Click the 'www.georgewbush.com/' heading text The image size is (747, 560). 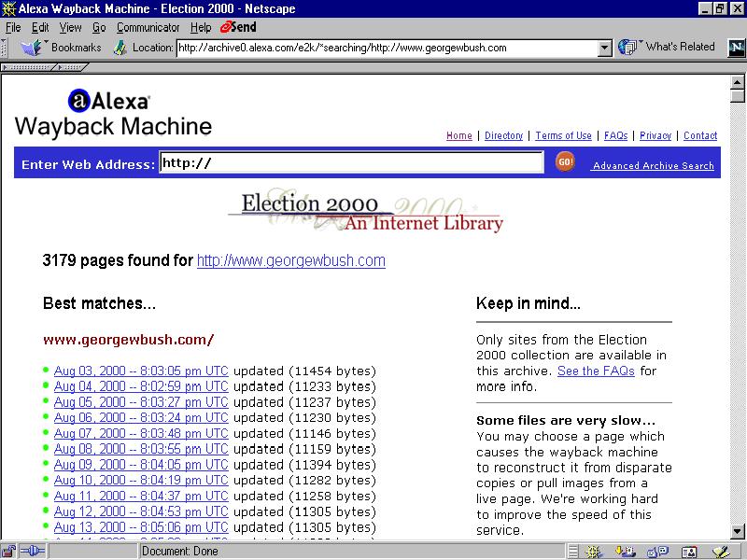tap(129, 340)
